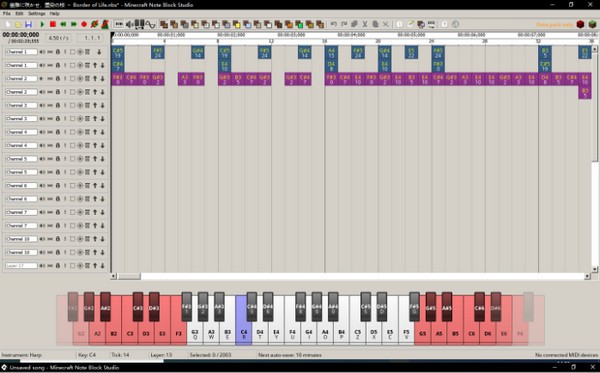Select the Double Bass instrument block
Viewport: 600px width, 373px height.
174,24
